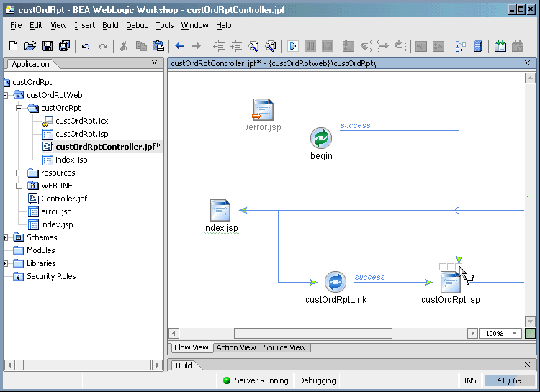This screenshot has height=392, width=540.
Task: Click the Pause debugging icon
Action: (310, 46)
